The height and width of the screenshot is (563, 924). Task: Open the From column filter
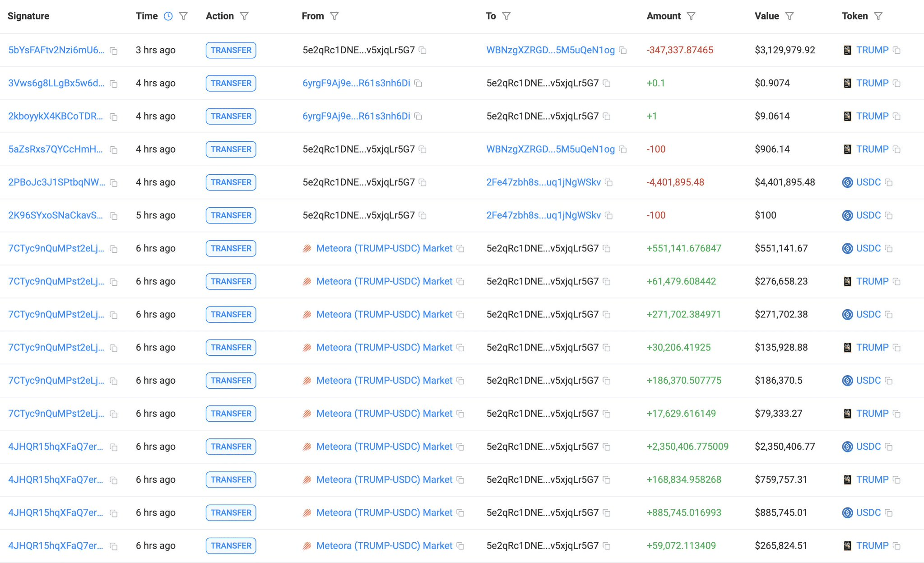(x=334, y=16)
